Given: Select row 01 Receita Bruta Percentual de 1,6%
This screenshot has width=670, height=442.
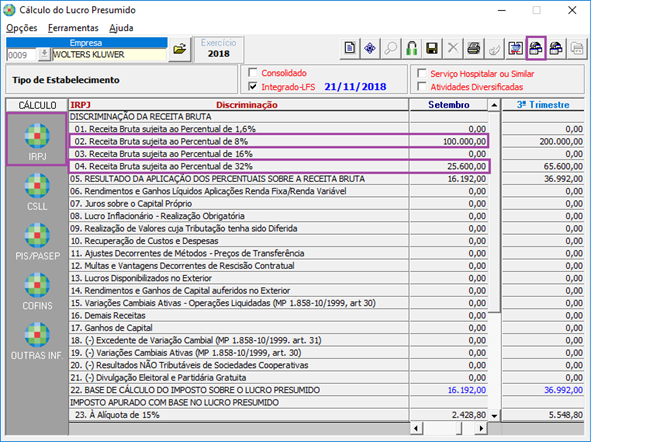Looking at the screenshot, I should [x=238, y=129].
